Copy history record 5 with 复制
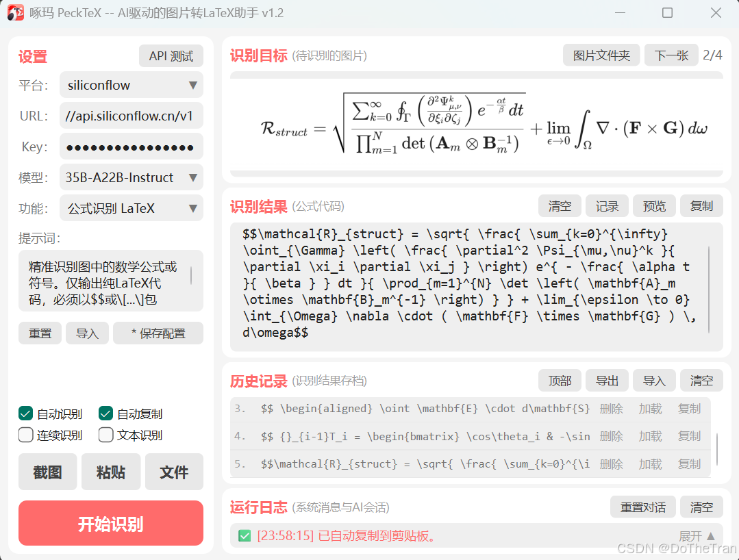739x560 pixels. pyautogui.click(x=690, y=464)
